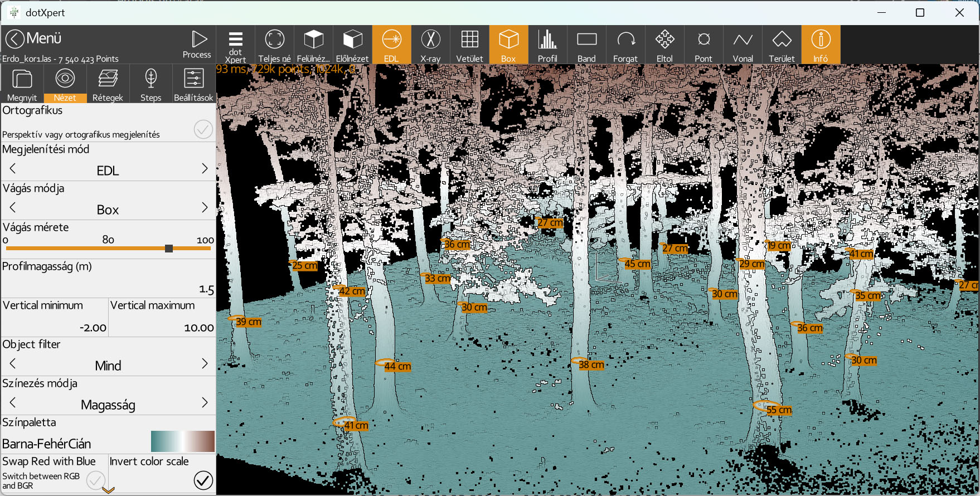Go back using the Menü button

pos(33,38)
